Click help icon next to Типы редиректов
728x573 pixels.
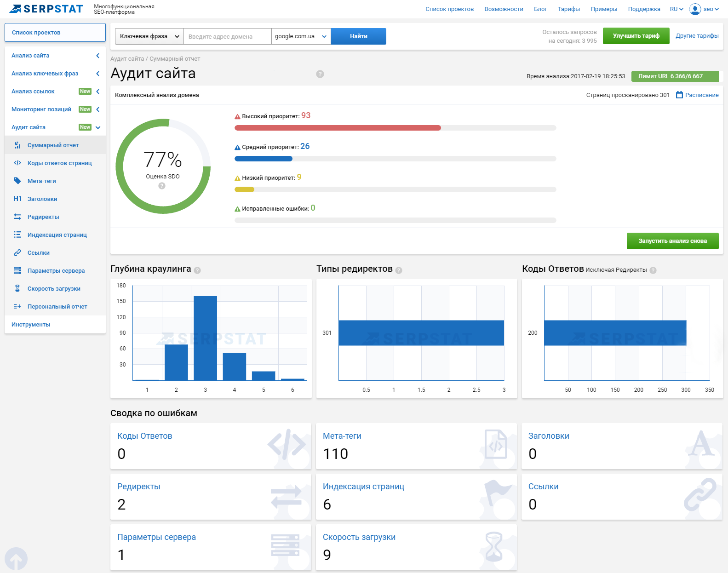point(399,270)
